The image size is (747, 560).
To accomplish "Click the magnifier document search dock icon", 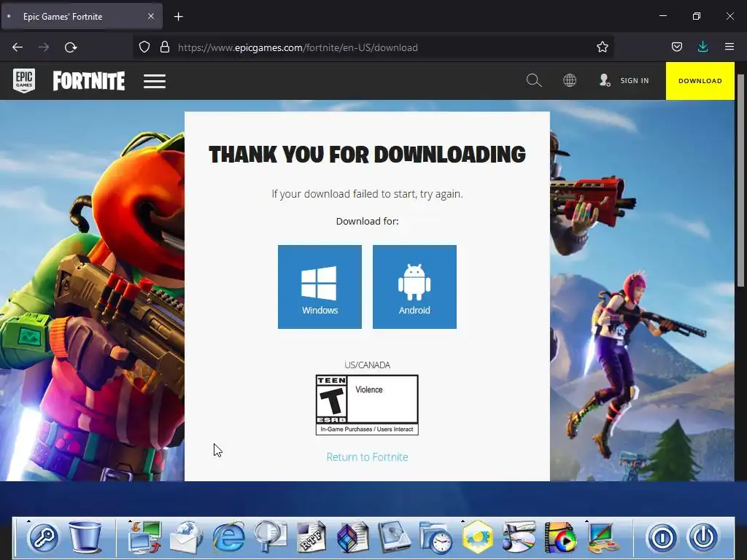I will point(270,537).
